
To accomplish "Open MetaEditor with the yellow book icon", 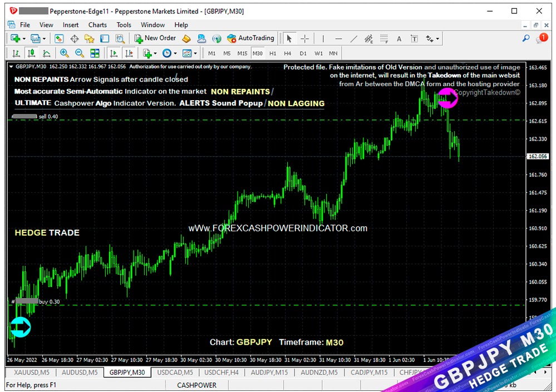I will [186, 38].
